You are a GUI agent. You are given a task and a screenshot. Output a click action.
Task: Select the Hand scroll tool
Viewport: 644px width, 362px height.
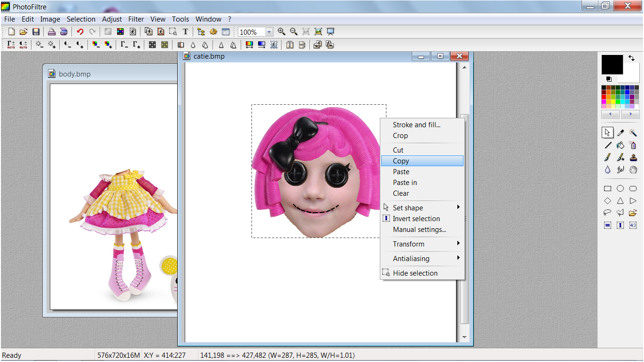[633, 170]
